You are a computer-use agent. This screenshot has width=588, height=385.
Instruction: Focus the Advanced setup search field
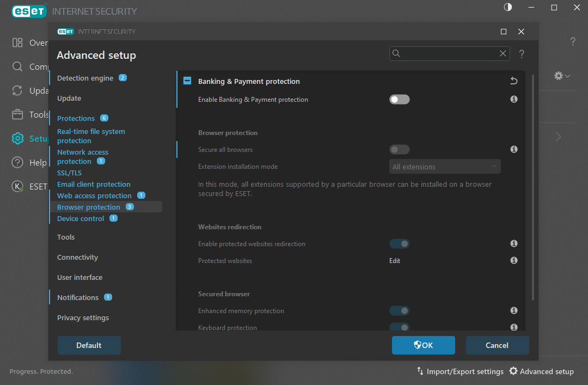[x=449, y=54]
